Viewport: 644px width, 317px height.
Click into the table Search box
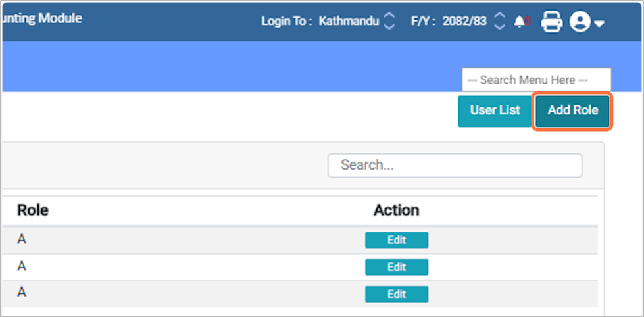click(455, 165)
